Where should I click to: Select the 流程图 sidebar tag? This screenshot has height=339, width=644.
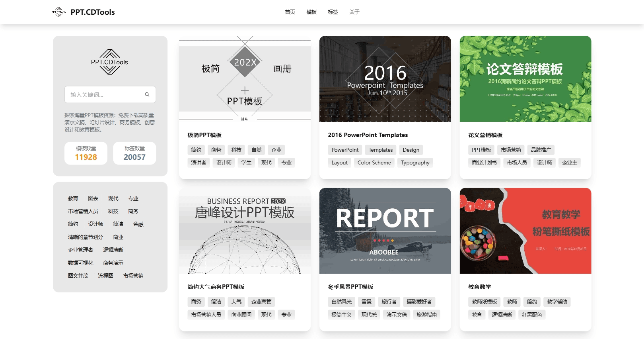tap(106, 276)
